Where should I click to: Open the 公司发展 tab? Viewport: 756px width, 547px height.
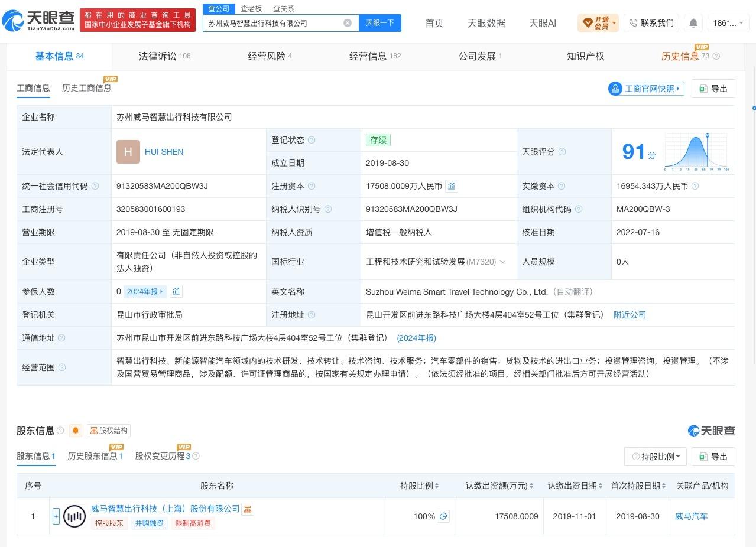(480, 56)
